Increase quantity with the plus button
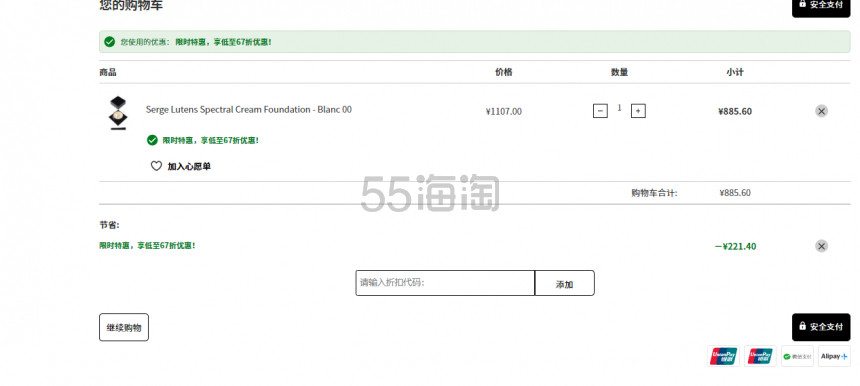 [x=638, y=111]
